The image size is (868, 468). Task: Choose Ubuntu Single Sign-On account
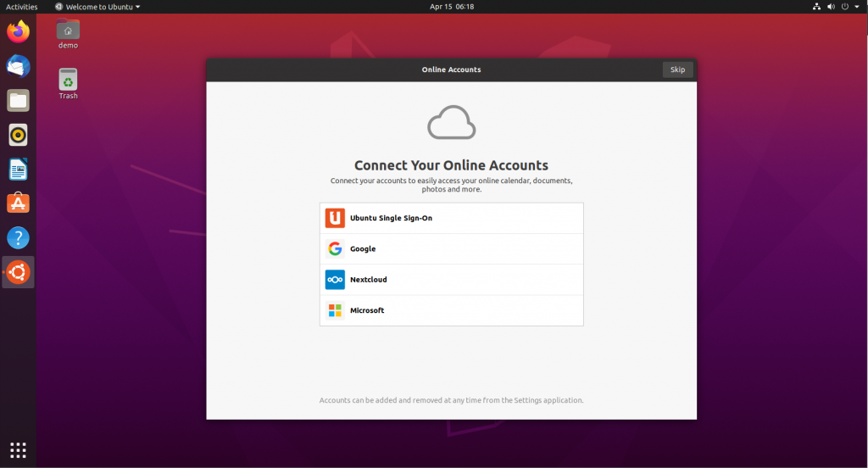[452, 218]
